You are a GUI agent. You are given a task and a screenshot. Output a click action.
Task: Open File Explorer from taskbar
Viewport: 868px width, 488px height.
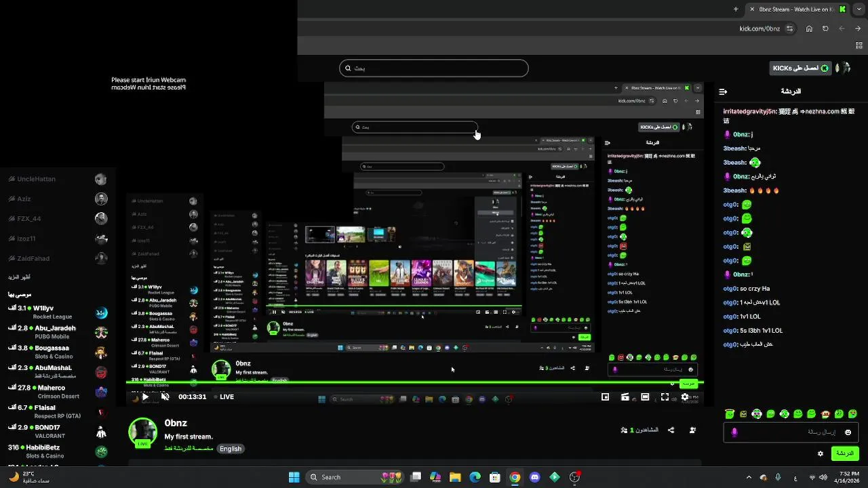pos(455,477)
